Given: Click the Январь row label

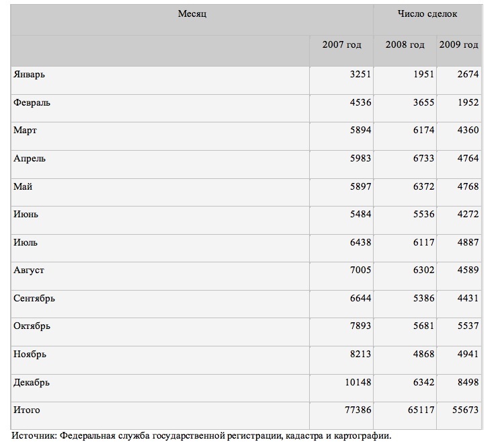Looking at the screenshot, I should point(29,75).
